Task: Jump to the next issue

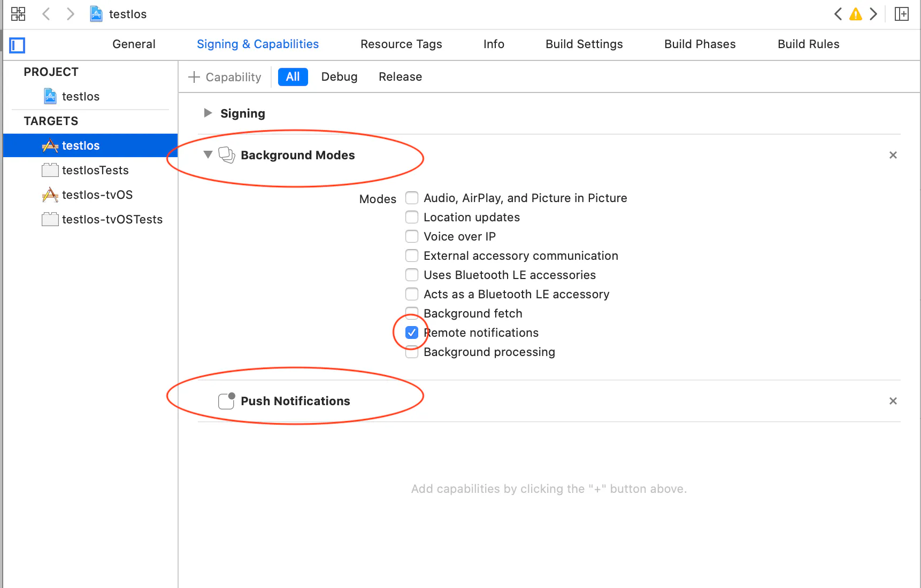Action: 873,14
